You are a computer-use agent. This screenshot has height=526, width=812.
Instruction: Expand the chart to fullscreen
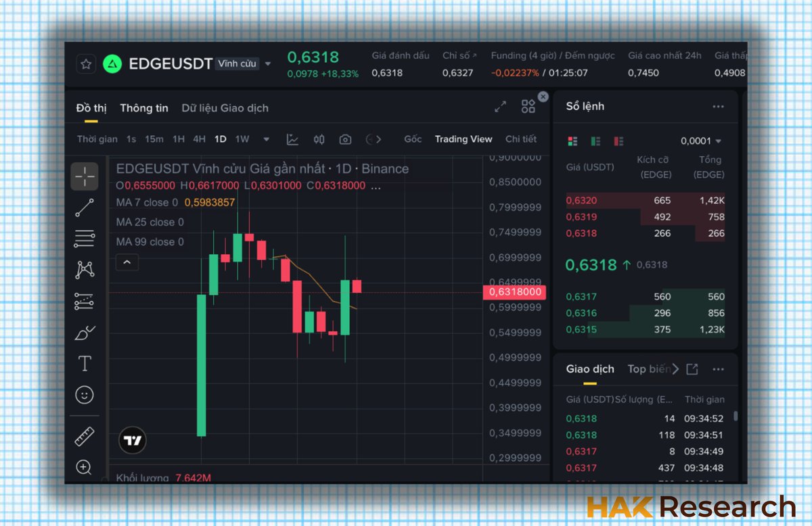[500, 106]
